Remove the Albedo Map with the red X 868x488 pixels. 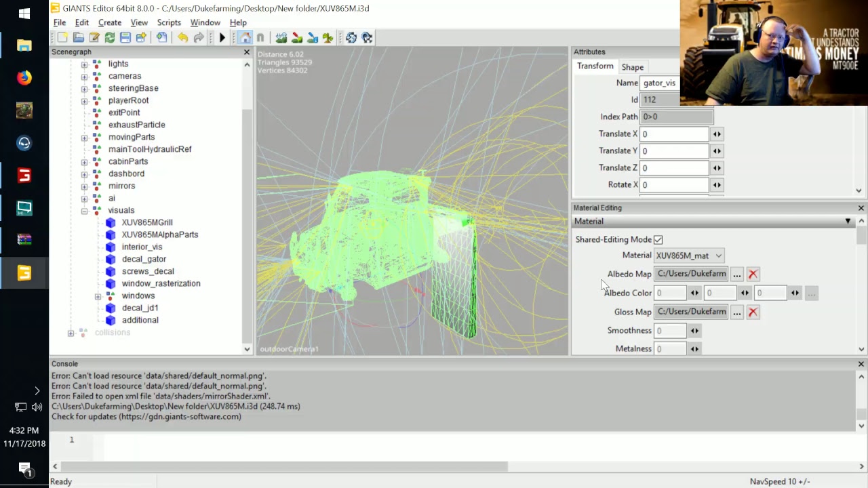[753, 274]
